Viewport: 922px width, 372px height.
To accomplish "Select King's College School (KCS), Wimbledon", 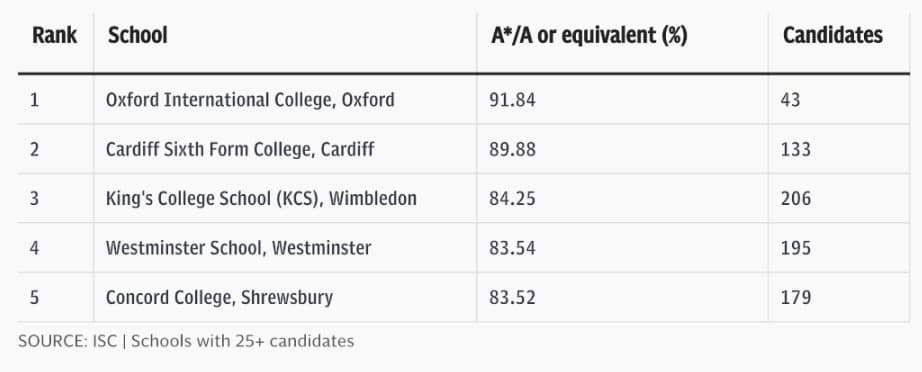I will coord(261,199).
